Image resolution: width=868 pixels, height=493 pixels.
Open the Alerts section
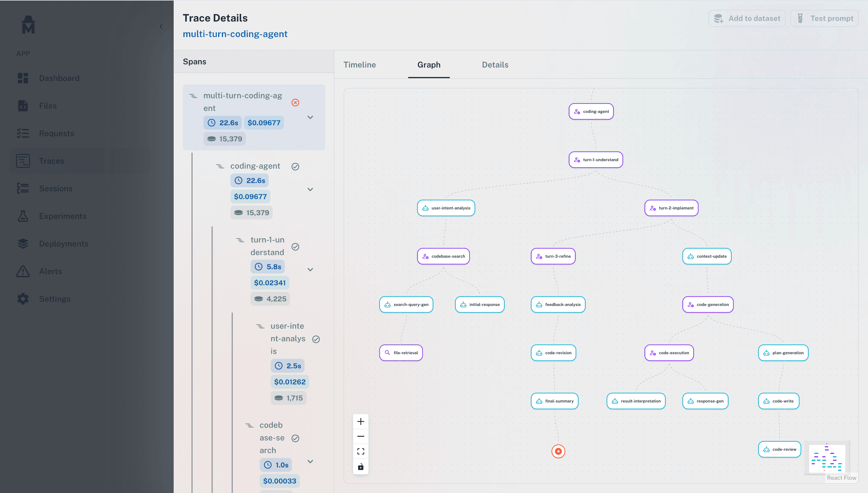coord(50,271)
